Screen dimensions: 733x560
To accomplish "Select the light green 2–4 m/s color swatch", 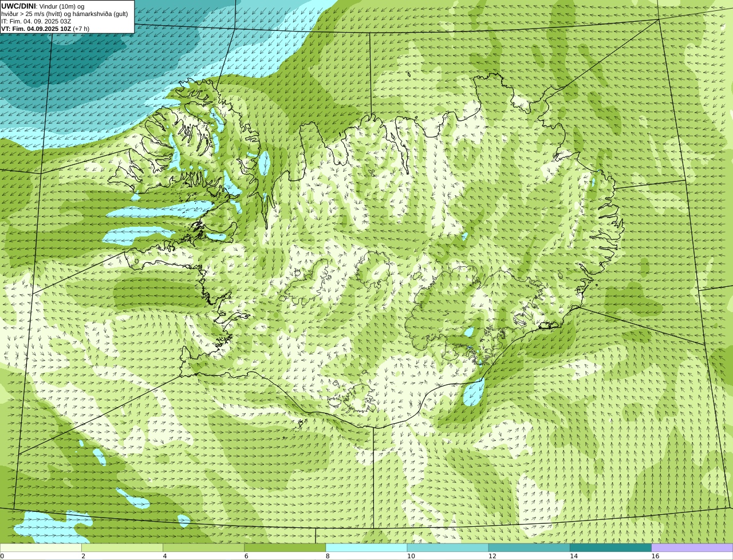I will (122, 547).
